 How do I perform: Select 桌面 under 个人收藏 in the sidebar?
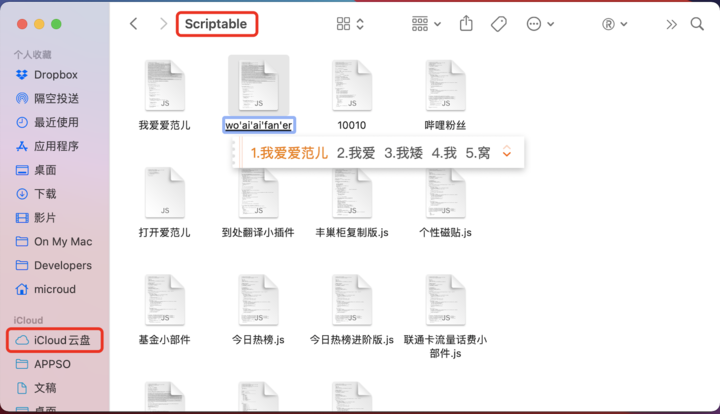point(36,170)
